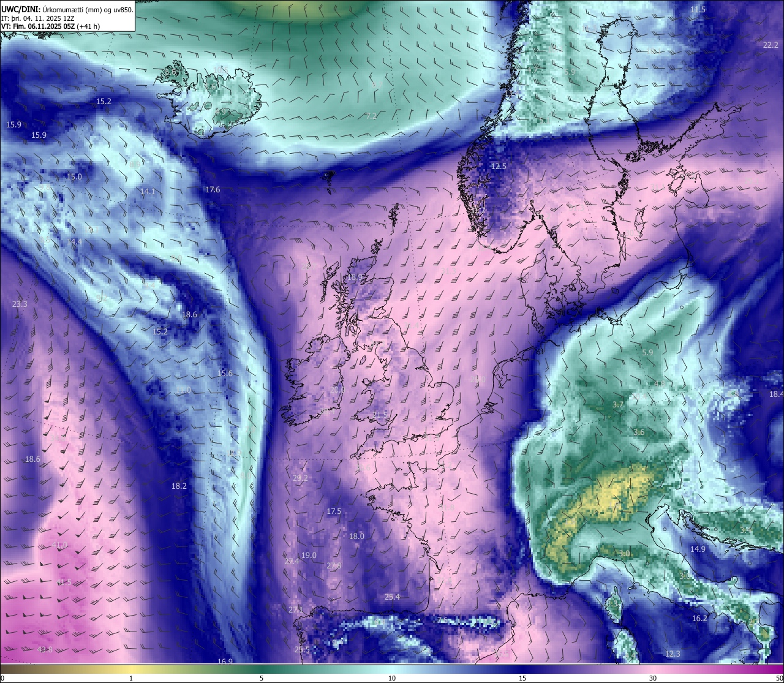The image size is (784, 683).
Task: Click the 20.0 value over Ireland
Action: [337, 390]
